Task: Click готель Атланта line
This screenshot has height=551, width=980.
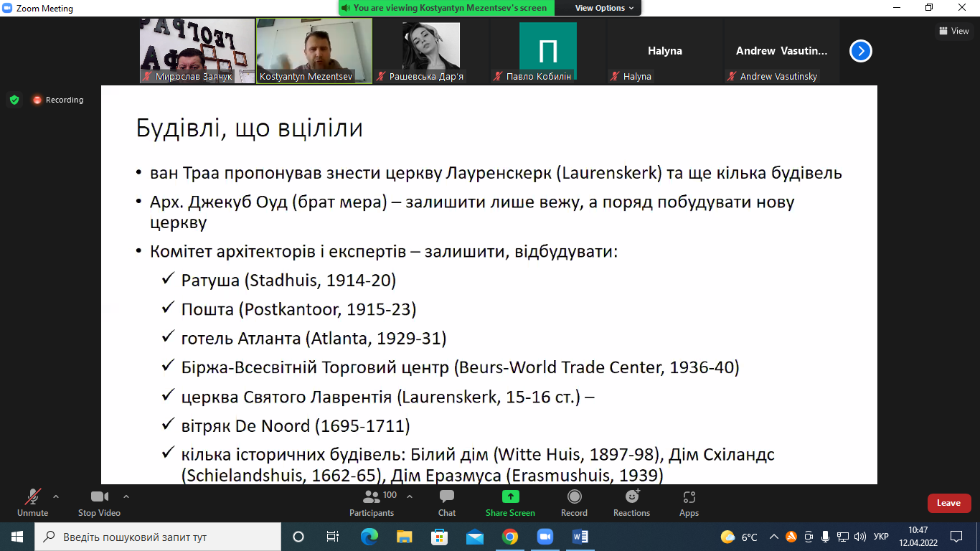Action: pos(314,338)
